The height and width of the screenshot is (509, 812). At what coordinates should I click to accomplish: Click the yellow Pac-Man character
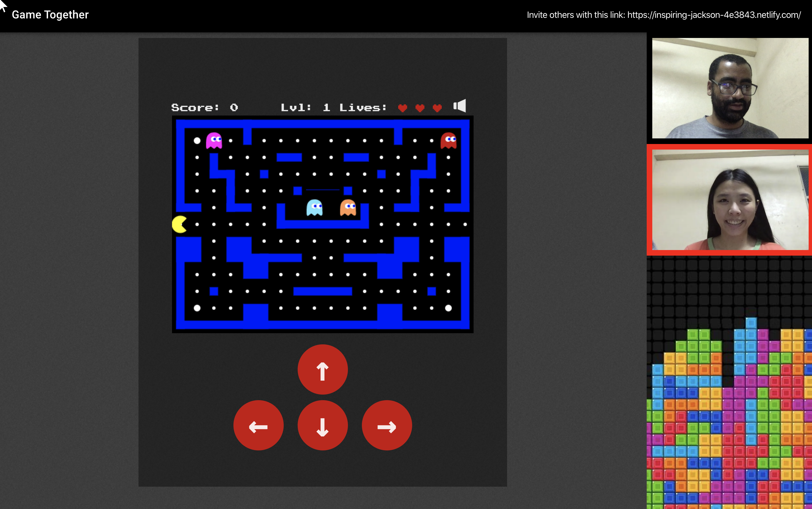coord(180,224)
